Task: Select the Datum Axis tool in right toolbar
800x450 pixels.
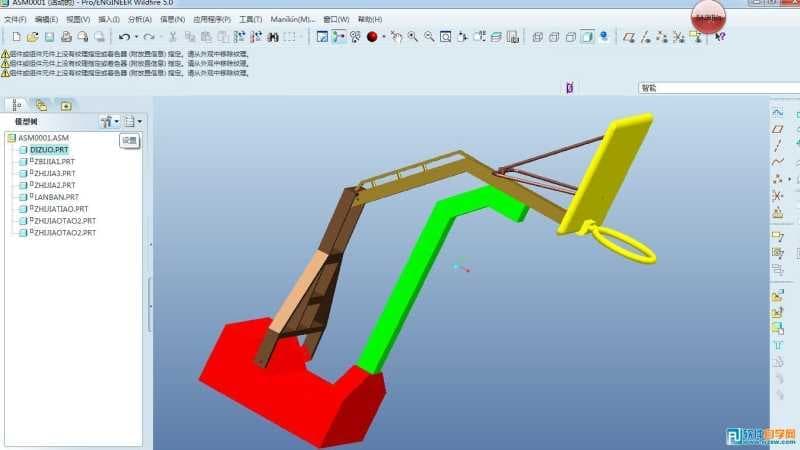Action: pos(777,146)
